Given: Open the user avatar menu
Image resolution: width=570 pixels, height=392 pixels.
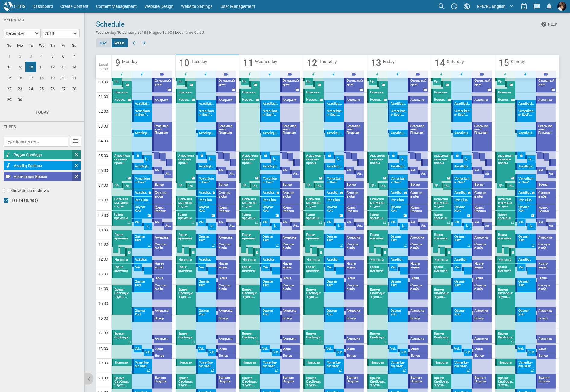Looking at the screenshot, I should [562, 6].
